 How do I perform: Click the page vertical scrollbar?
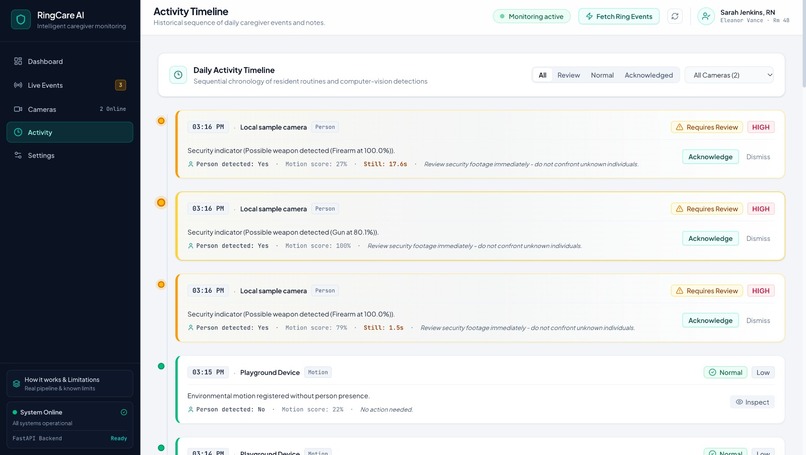tap(803, 44)
